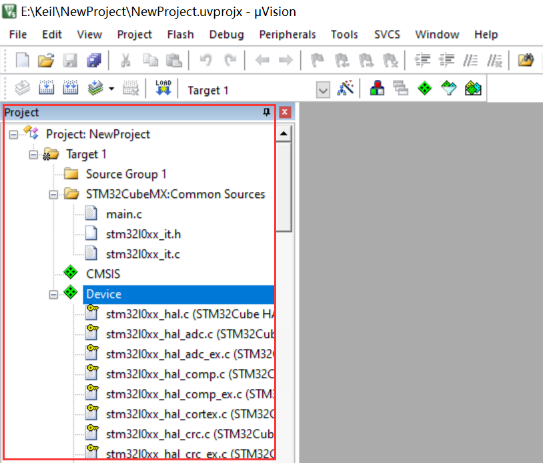Click the Rebuild all target files icon

[x=70, y=88]
